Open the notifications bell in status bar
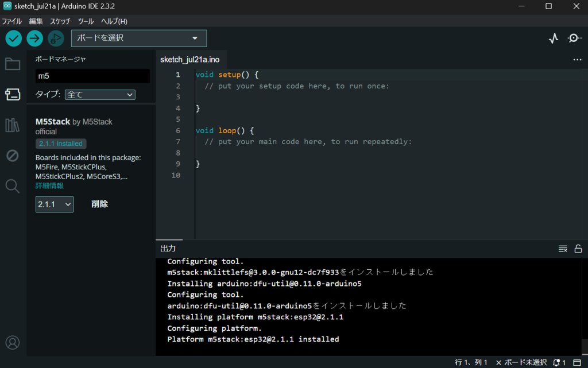Viewport: 588px width, 368px height. click(x=559, y=362)
